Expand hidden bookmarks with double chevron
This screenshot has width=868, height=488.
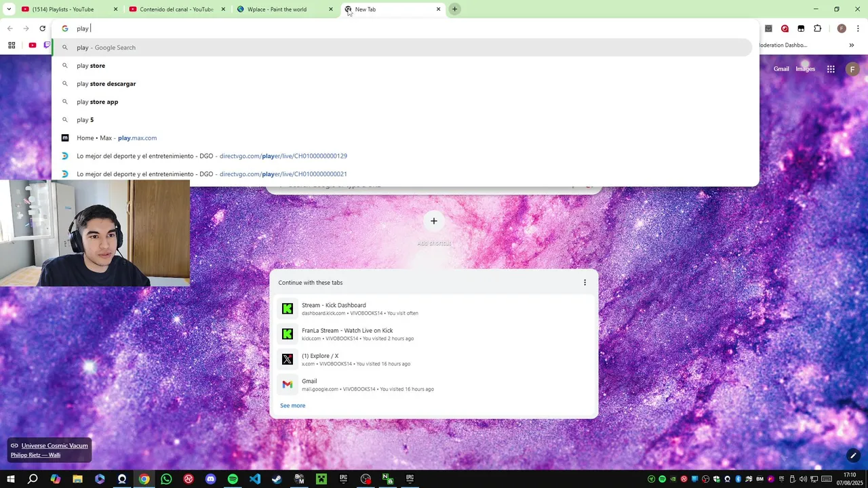[x=852, y=45]
